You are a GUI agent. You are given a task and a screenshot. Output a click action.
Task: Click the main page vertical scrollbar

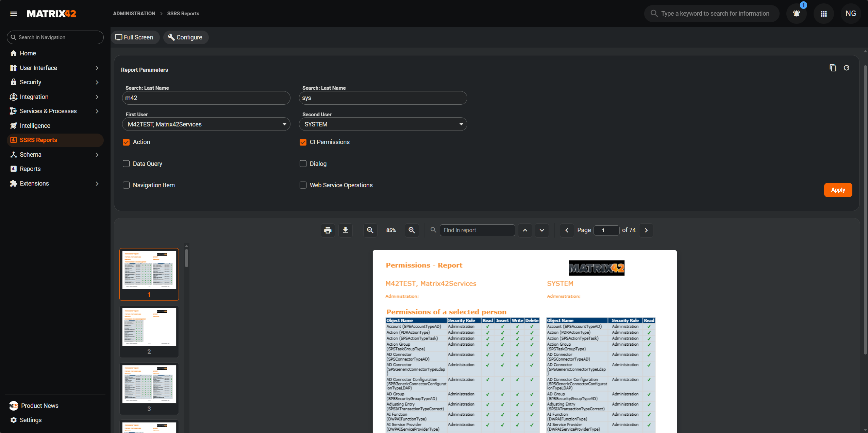[865, 210]
